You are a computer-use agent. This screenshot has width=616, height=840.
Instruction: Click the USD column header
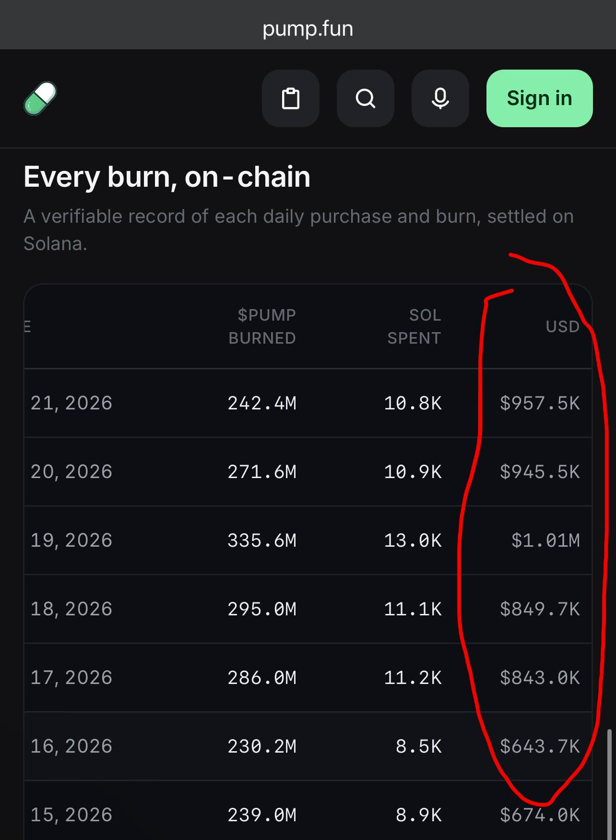[x=563, y=326]
